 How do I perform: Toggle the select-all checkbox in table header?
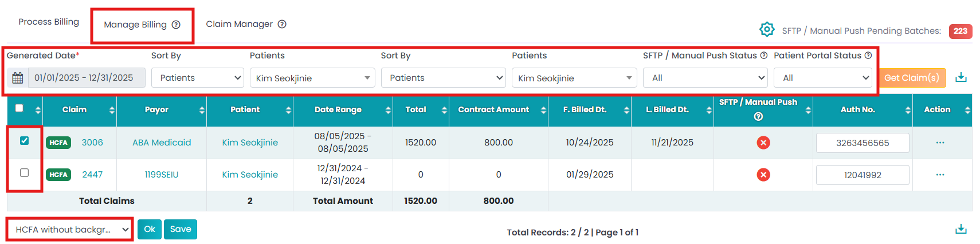point(19,108)
